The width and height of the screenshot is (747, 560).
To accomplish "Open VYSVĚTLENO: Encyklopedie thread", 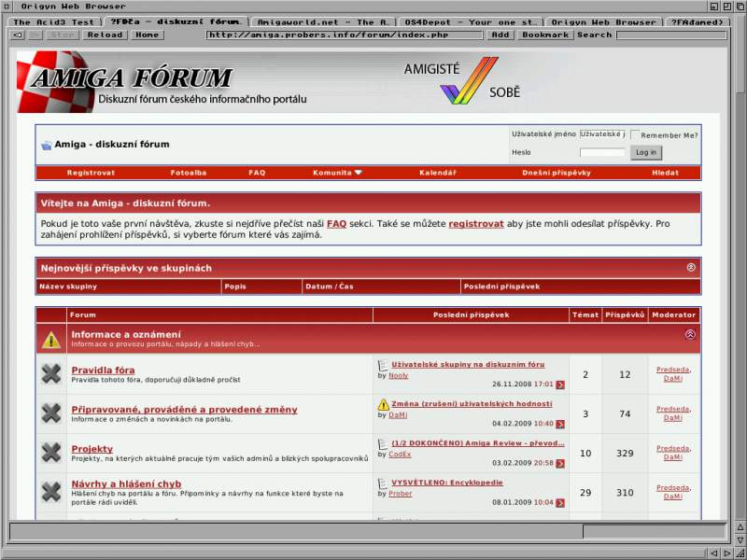I will [x=447, y=483].
